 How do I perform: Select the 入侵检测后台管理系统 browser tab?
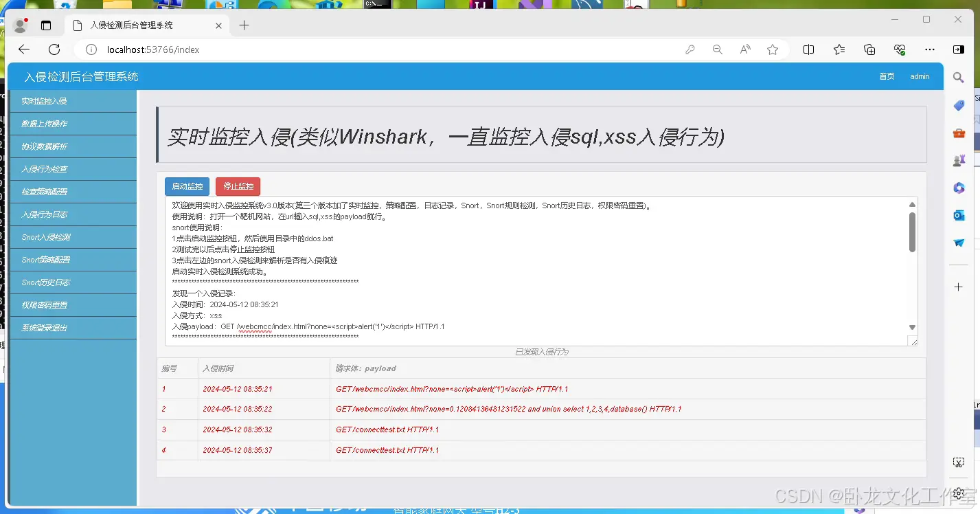click(147, 25)
